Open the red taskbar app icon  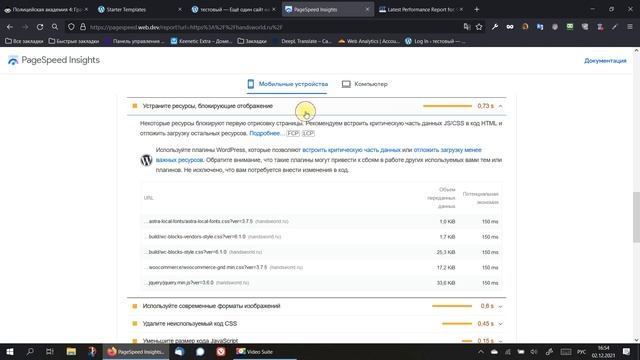[221, 351]
